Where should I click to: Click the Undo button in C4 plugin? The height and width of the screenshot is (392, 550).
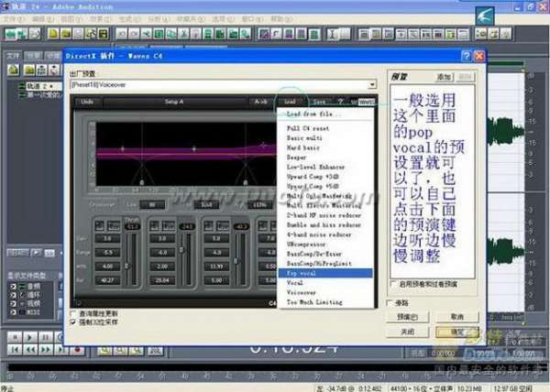point(87,102)
